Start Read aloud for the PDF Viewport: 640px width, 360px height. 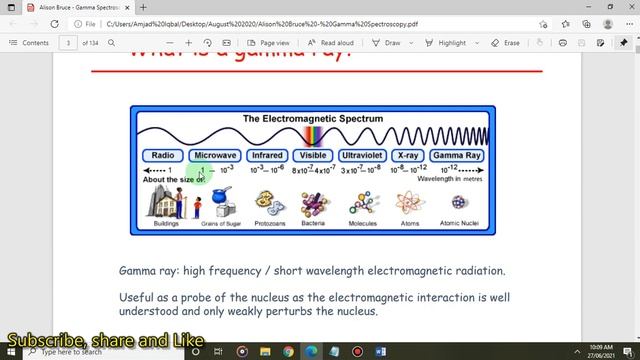330,43
